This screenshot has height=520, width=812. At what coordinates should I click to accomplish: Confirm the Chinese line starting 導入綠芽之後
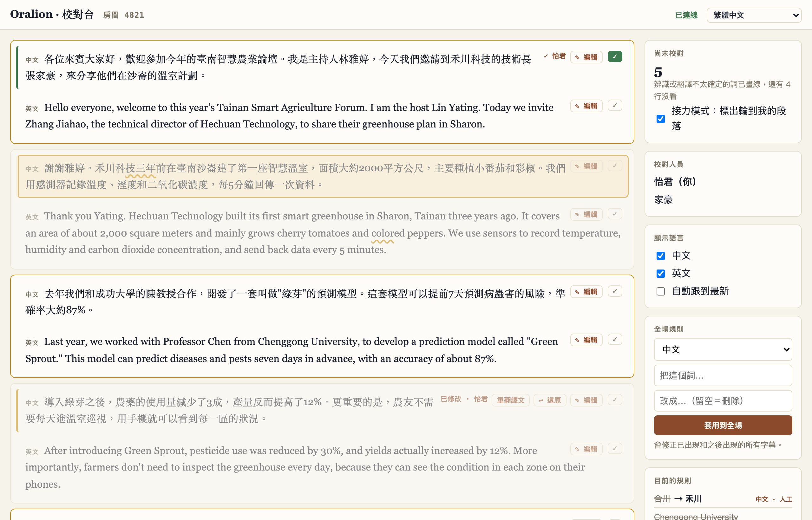pos(615,400)
